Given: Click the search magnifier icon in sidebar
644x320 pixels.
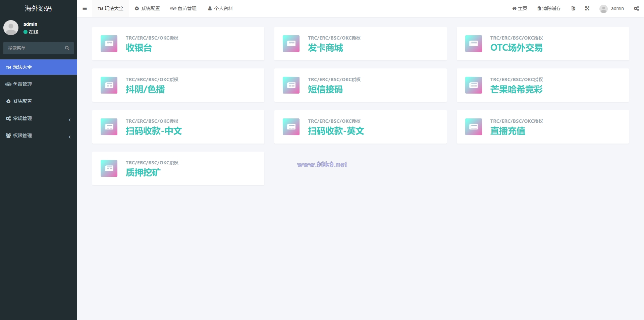Looking at the screenshot, I should (x=67, y=48).
